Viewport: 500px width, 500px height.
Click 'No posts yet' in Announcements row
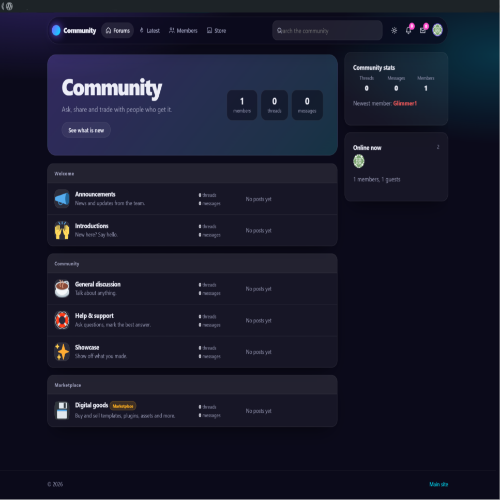(x=258, y=199)
